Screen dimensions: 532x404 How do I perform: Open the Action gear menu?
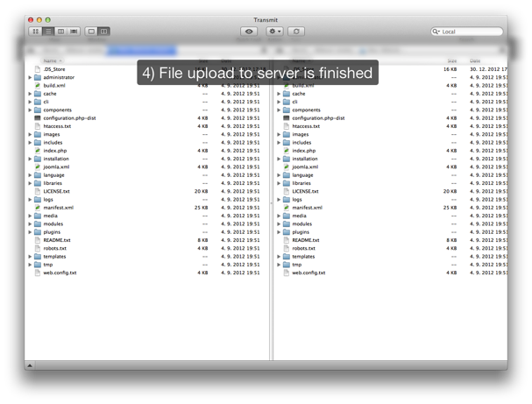coord(274,32)
